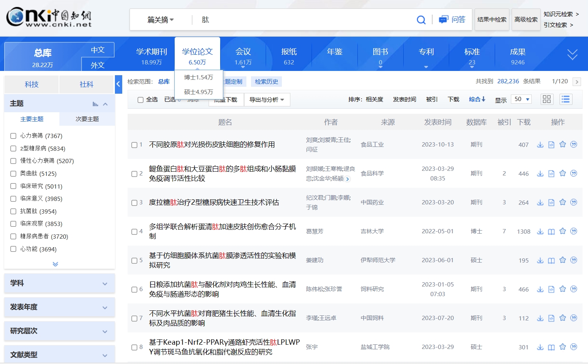Read the 度拉糖肽 article online
This screenshot has height=364, width=588.
click(x=551, y=202)
